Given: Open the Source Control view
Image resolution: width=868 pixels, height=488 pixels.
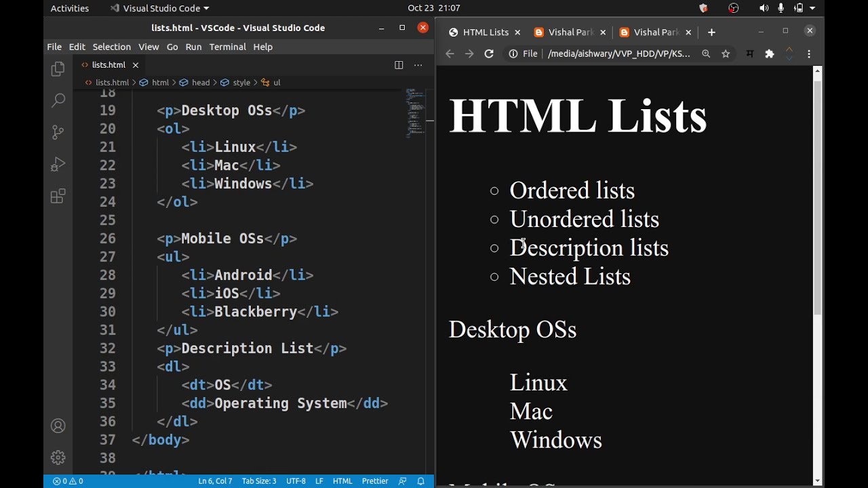Looking at the screenshot, I should point(58,132).
